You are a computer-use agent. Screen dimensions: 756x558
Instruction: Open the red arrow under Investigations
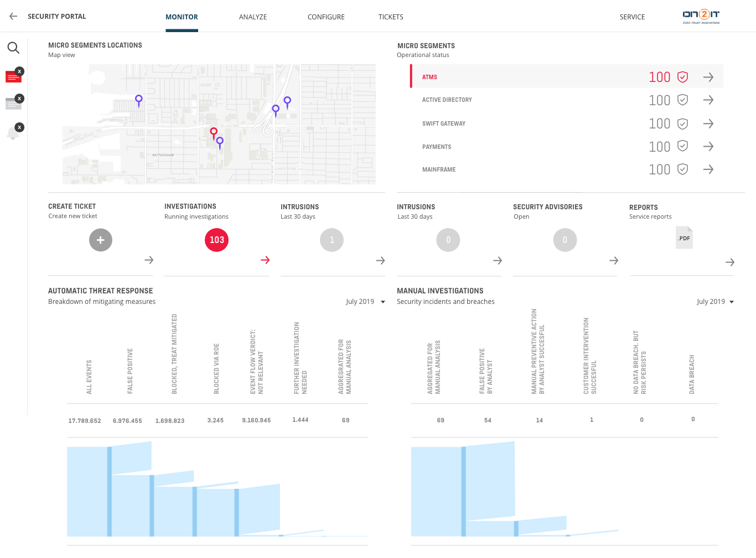pos(265,260)
